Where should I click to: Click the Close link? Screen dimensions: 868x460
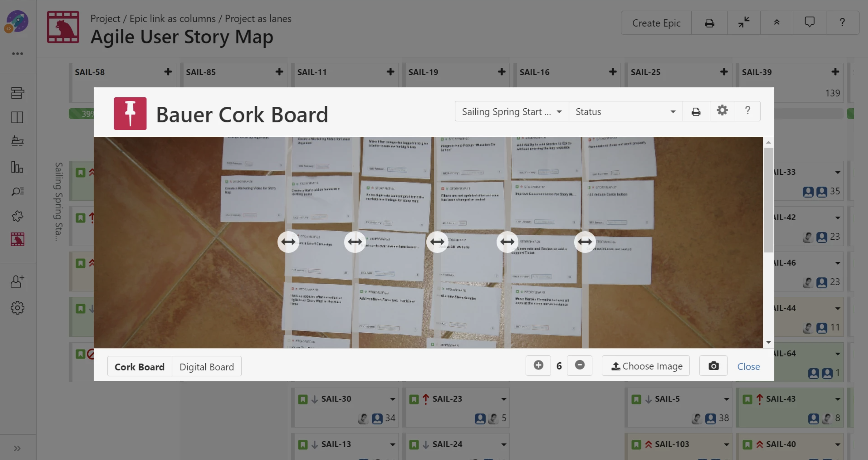coord(748,366)
